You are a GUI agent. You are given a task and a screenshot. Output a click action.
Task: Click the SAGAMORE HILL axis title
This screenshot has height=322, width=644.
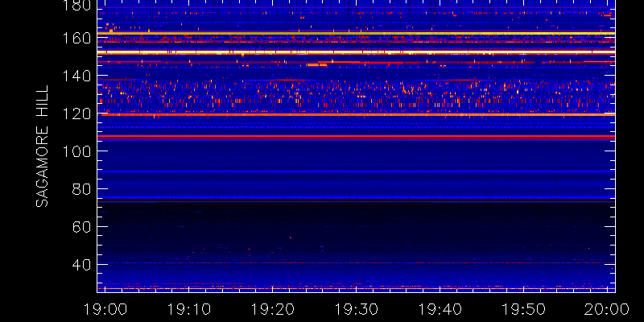click(x=42, y=146)
